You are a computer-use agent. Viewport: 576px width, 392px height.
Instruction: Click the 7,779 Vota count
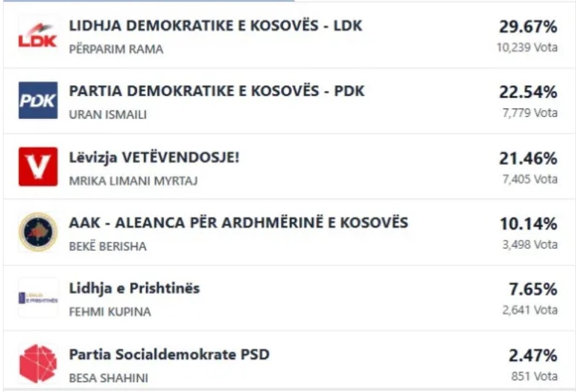[x=530, y=113]
